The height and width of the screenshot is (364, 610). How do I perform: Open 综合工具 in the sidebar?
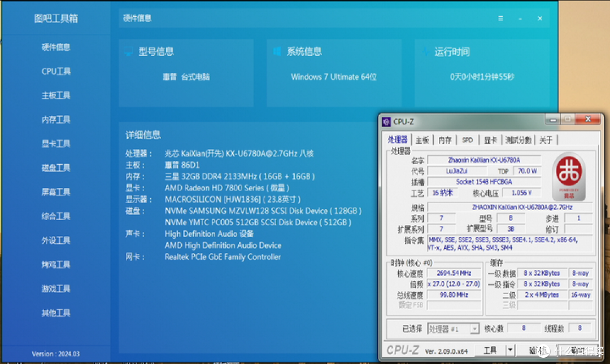(56, 216)
